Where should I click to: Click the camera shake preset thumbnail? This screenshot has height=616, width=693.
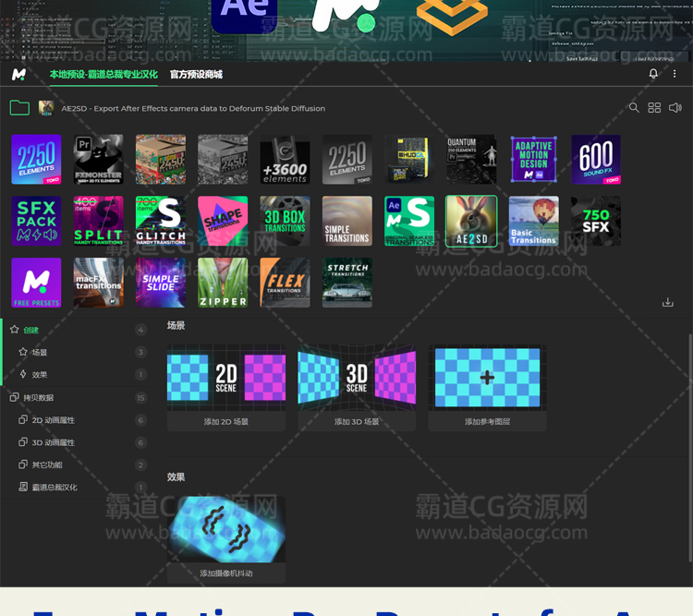pyautogui.click(x=226, y=529)
